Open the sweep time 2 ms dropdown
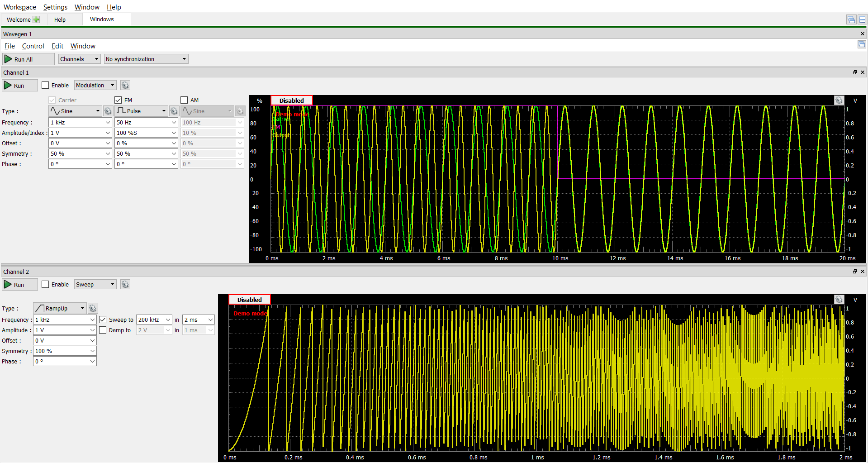The width and height of the screenshot is (868, 463). point(210,320)
